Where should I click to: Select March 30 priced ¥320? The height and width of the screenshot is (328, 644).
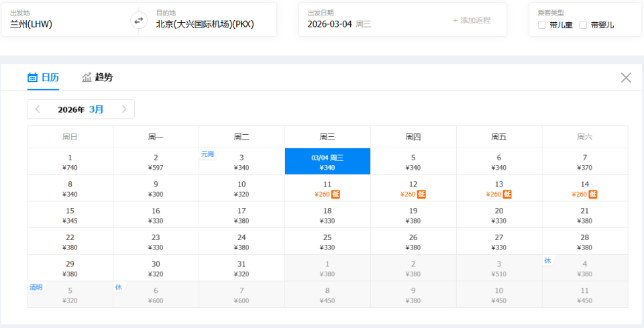tap(156, 268)
